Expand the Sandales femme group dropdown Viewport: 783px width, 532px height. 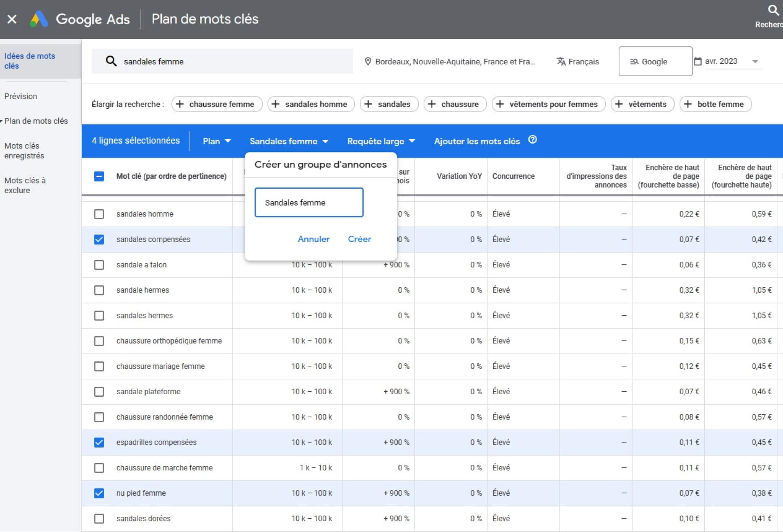tap(289, 141)
